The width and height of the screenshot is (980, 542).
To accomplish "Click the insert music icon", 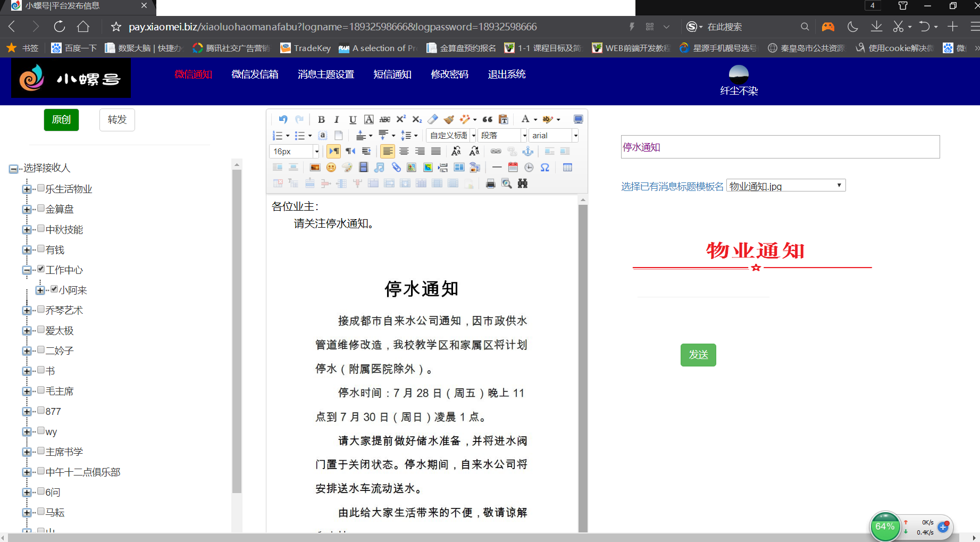I will (379, 168).
